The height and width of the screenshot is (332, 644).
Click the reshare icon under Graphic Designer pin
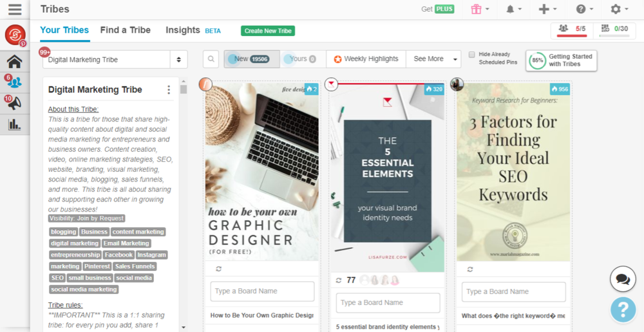(x=218, y=269)
